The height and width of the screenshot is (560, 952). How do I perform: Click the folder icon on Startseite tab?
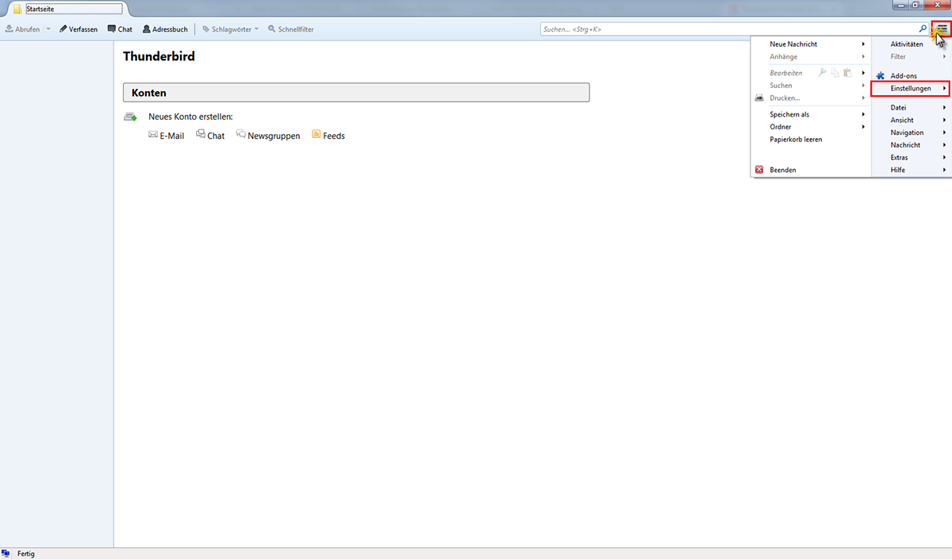pyautogui.click(x=17, y=10)
